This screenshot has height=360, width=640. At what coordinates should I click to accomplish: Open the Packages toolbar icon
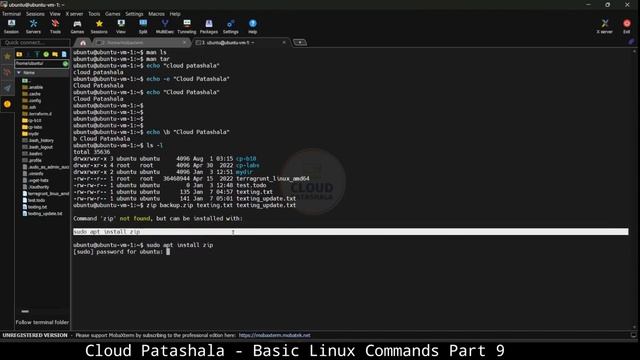pyautogui.click(x=209, y=26)
